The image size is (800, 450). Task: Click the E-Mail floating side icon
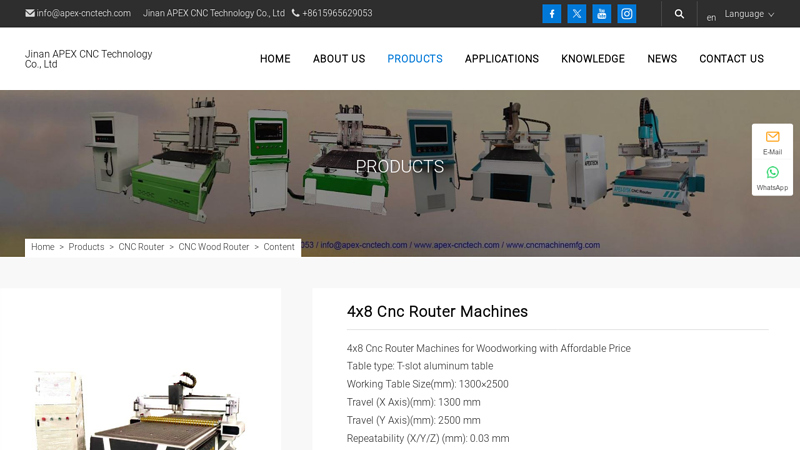coord(772,142)
